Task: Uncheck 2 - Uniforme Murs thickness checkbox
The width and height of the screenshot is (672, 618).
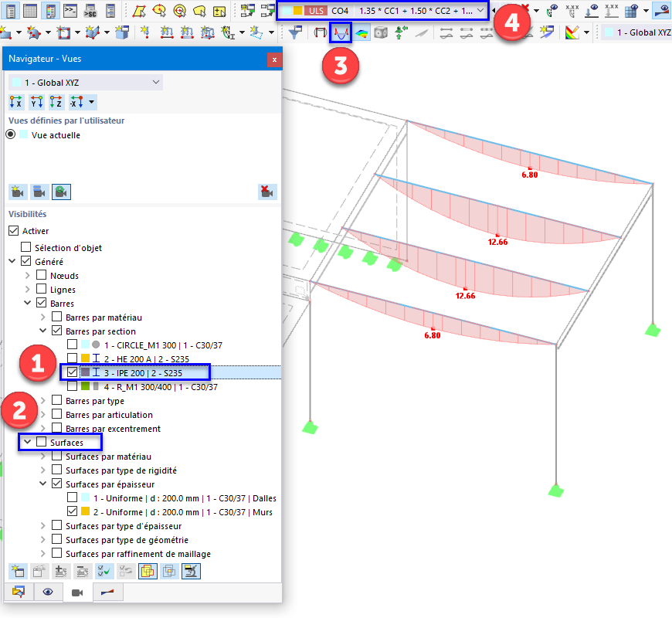Action: point(72,511)
